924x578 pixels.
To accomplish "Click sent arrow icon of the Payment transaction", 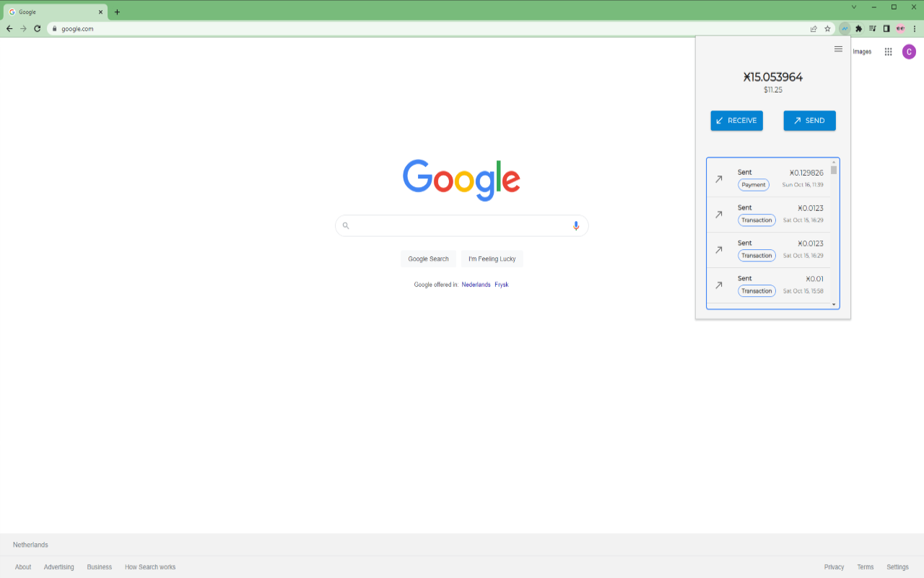I will click(x=718, y=178).
